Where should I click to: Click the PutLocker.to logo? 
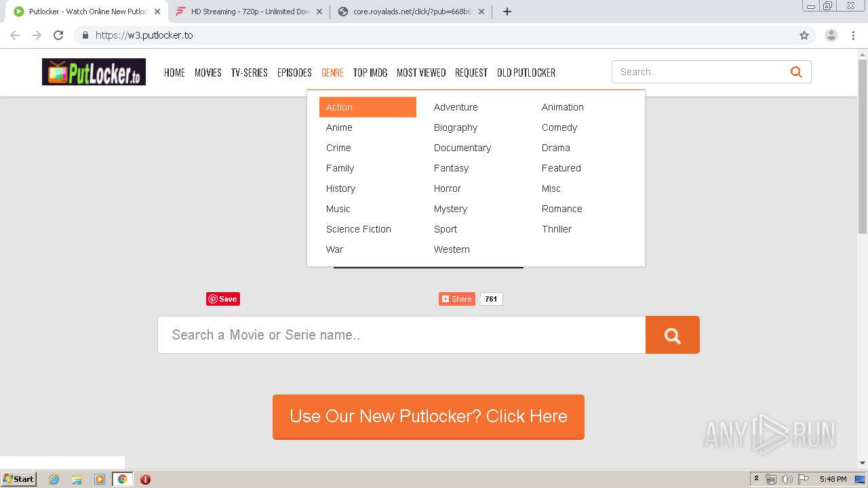click(94, 72)
